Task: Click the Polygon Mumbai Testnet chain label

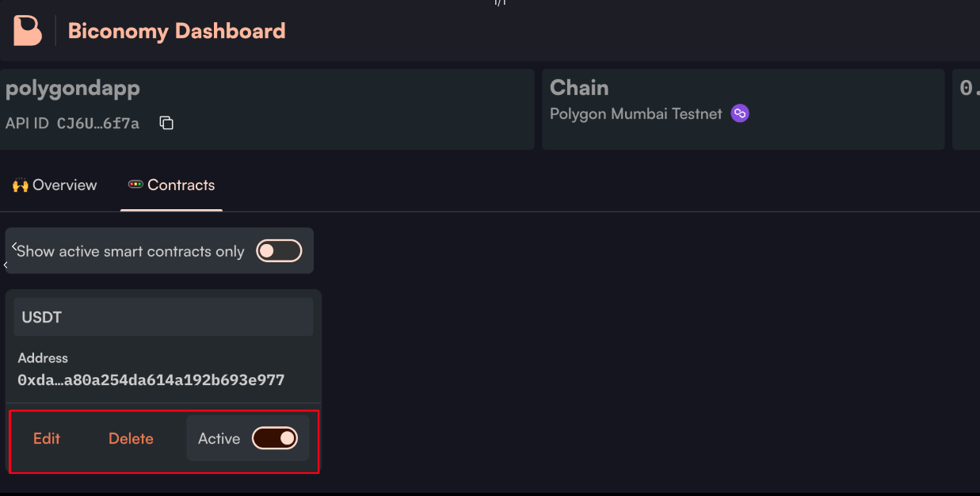Action: click(635, 114)
